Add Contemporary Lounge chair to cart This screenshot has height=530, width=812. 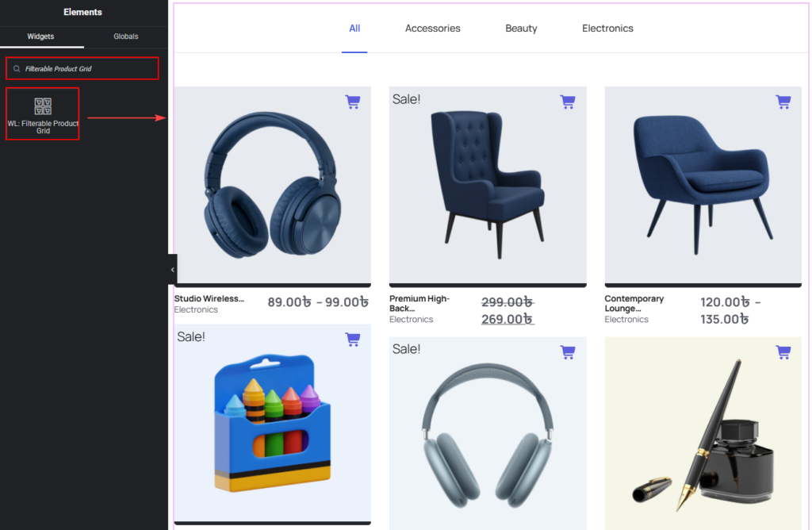[783, 102]
